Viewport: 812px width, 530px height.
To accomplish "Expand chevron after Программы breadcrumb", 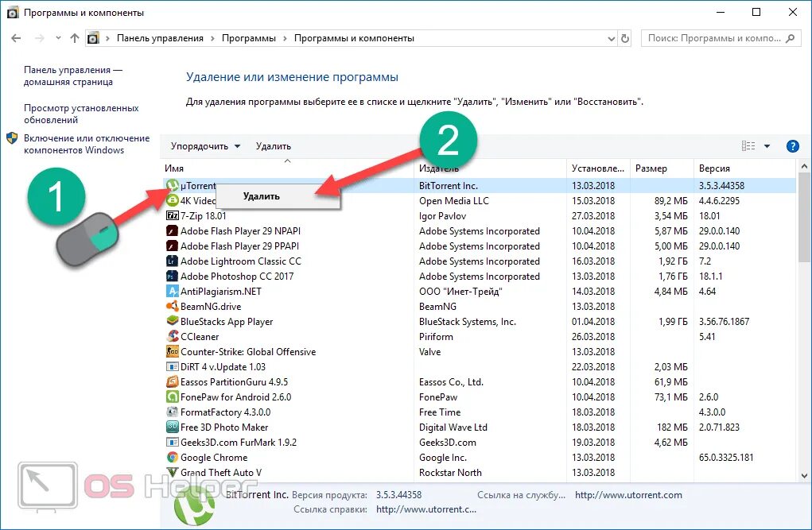I will 285,39.
